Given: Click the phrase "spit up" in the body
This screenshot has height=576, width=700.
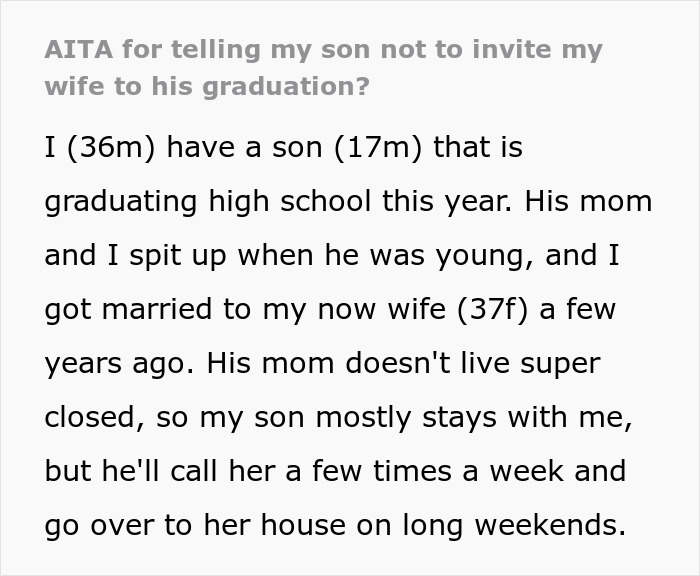Looking at the screenshot, I should [189, 256].
